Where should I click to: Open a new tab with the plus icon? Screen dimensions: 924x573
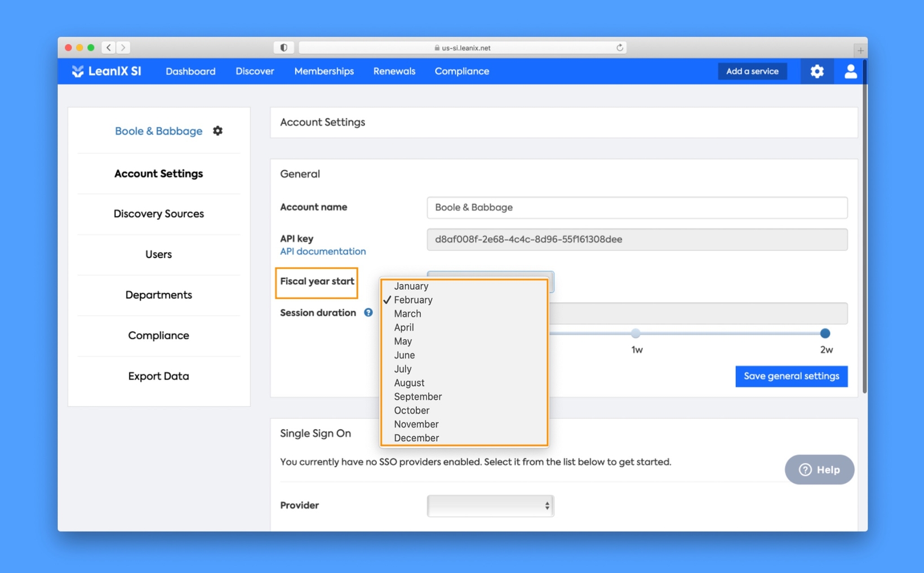[860, 51]
